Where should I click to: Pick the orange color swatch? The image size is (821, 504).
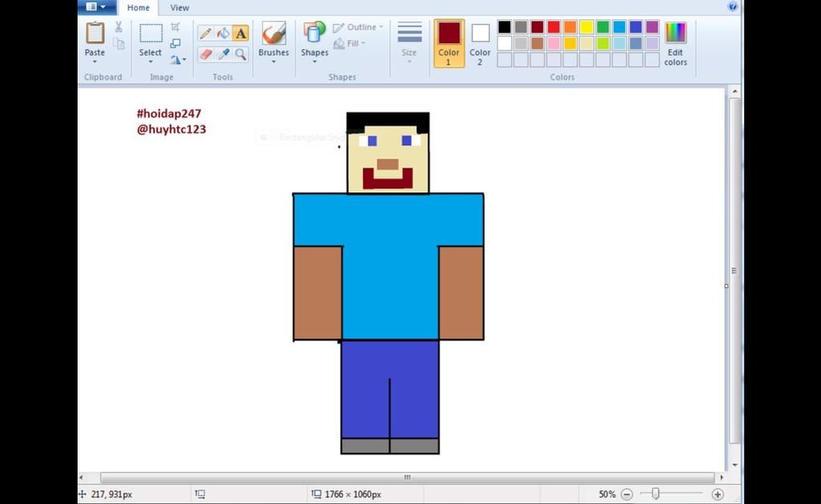[x=570, y=26]
